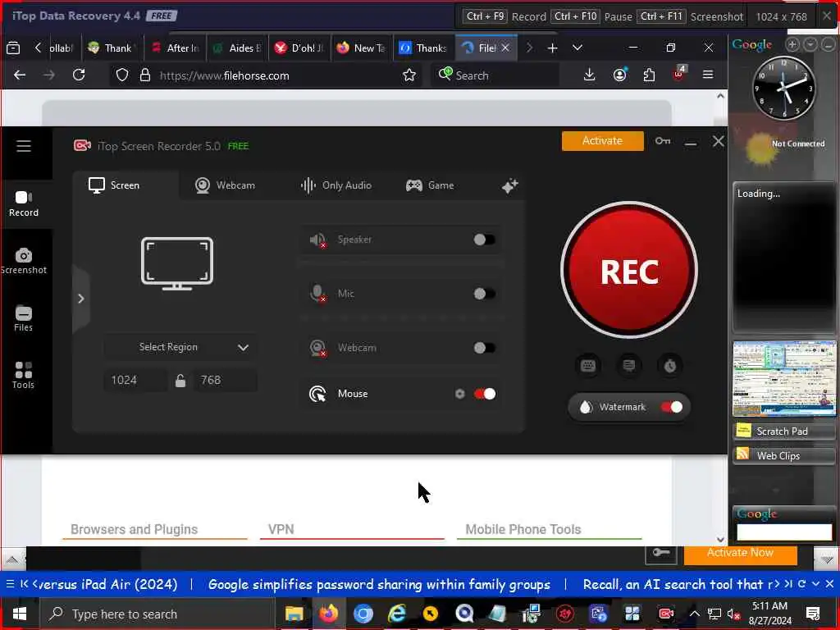The image size is (840, 630).
Task: Click the height field showing 768
Action: click(225, 381)
